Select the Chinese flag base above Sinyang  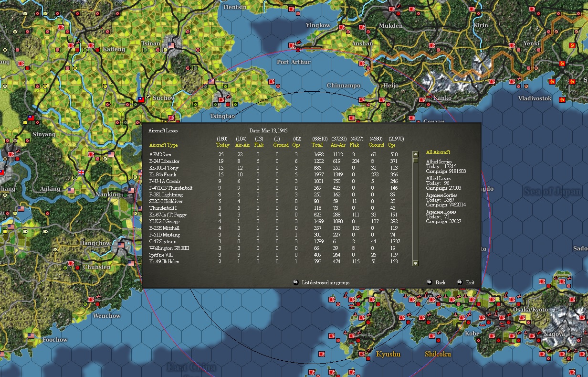(x=31, y=118)
